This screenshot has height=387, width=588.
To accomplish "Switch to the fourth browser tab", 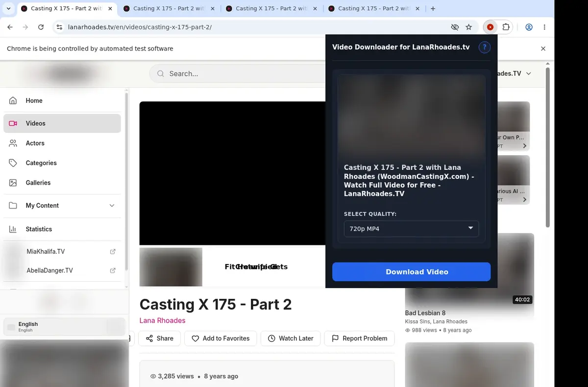I will tap(373, 8).
